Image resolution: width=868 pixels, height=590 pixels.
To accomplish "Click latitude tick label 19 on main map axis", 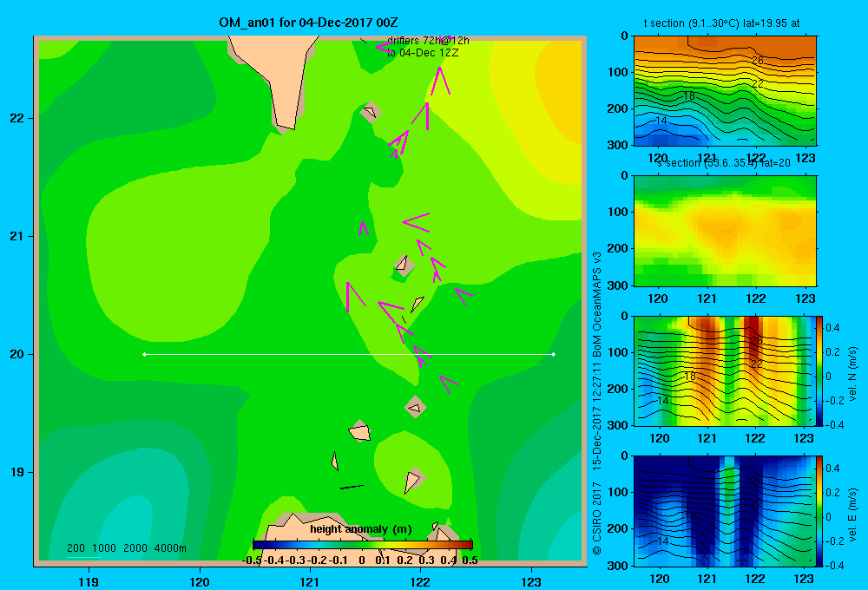I will click(x=17, y=472).
